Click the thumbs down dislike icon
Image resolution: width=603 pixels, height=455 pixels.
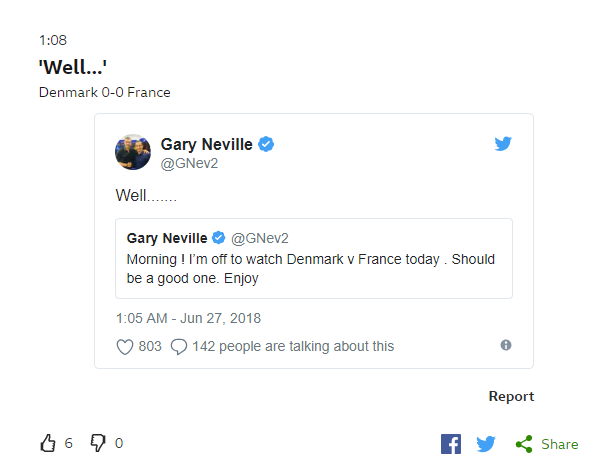click(x=98, y=443)
